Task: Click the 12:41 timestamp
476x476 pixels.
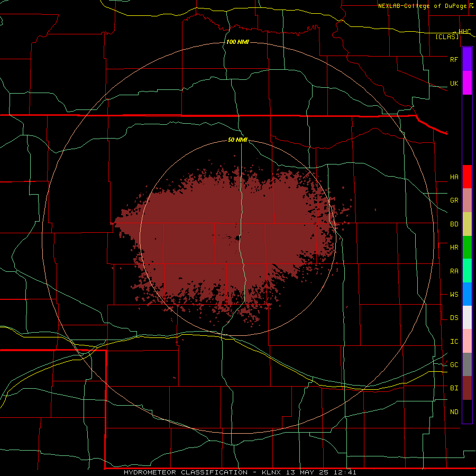Action: (x=345, y=472)
